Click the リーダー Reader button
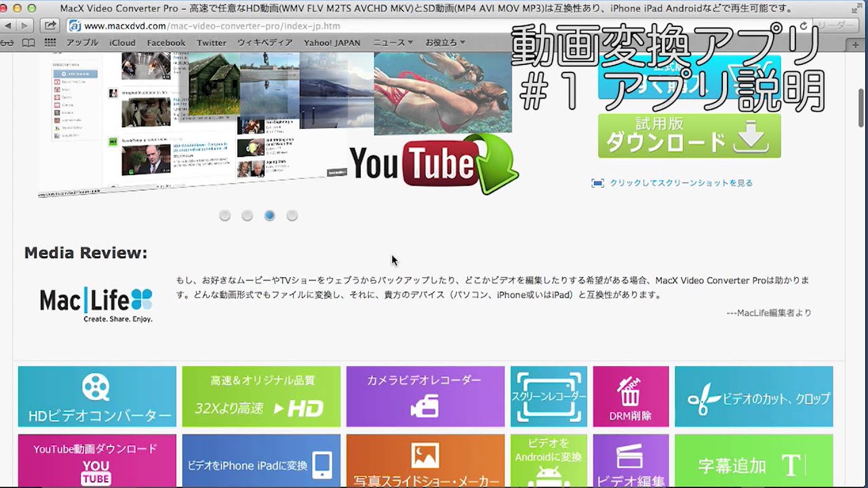 click(835, 26)
